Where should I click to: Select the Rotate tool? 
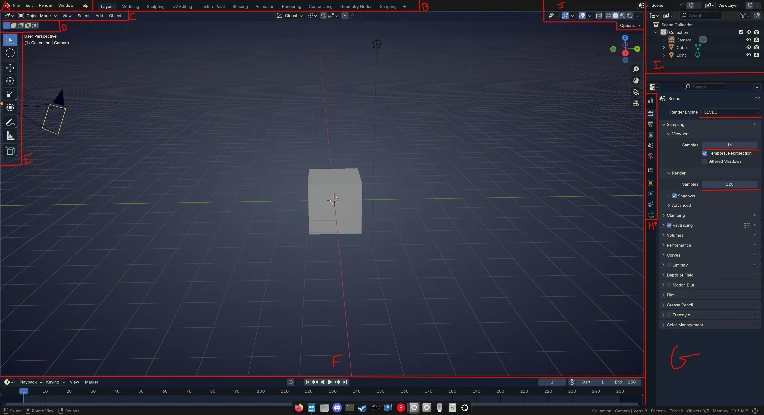pos(10,81)
